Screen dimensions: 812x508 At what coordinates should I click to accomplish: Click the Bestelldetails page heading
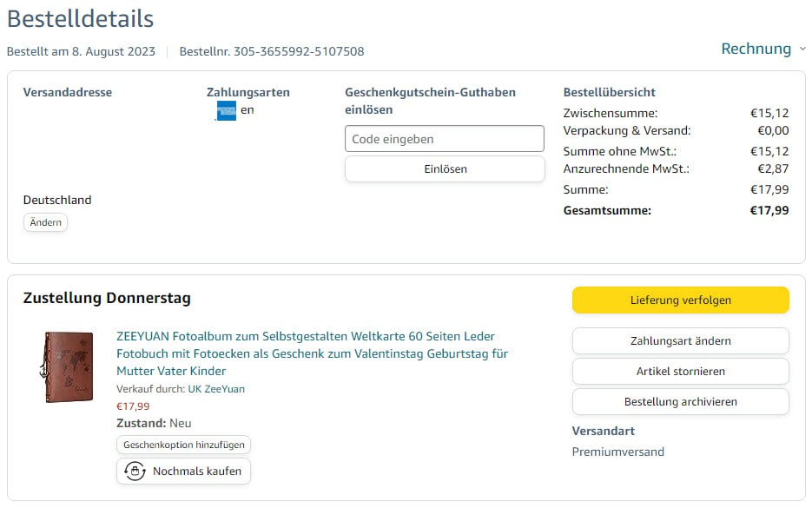(x=80, y=19)
